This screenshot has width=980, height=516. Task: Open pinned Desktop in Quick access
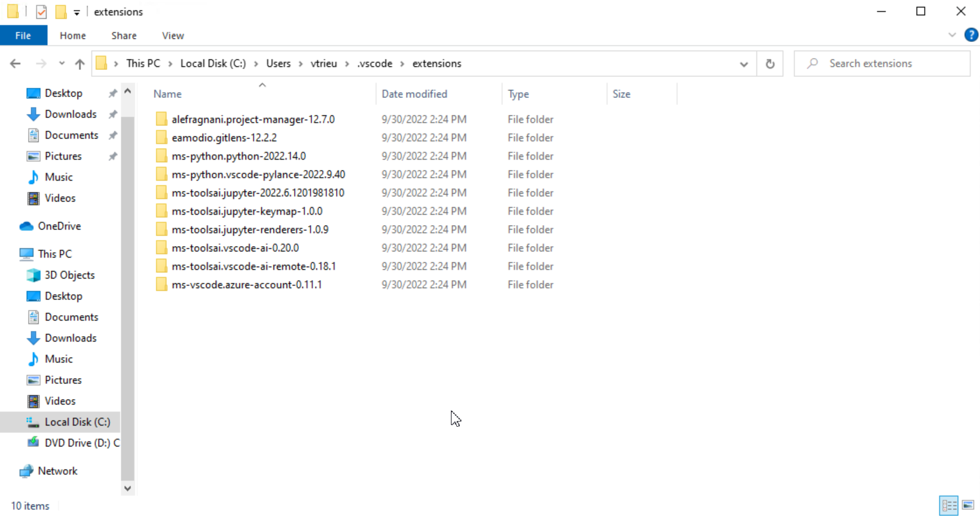pyautogui.click(x=63, y=93)
